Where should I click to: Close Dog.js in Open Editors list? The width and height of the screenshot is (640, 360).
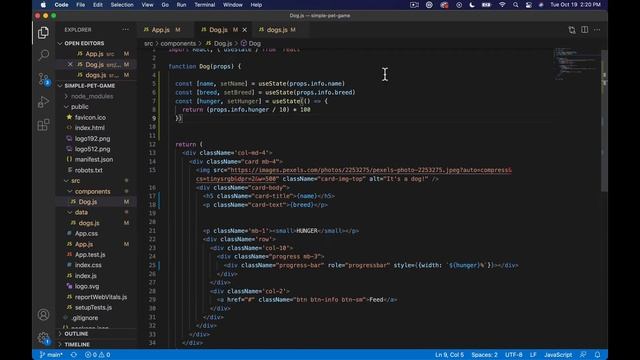[x=70, y=64]
